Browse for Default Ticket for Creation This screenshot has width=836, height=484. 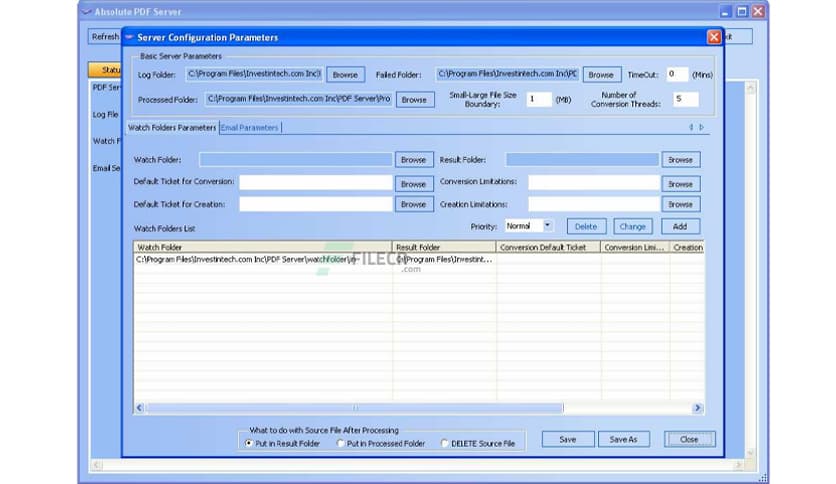(414, 204)
